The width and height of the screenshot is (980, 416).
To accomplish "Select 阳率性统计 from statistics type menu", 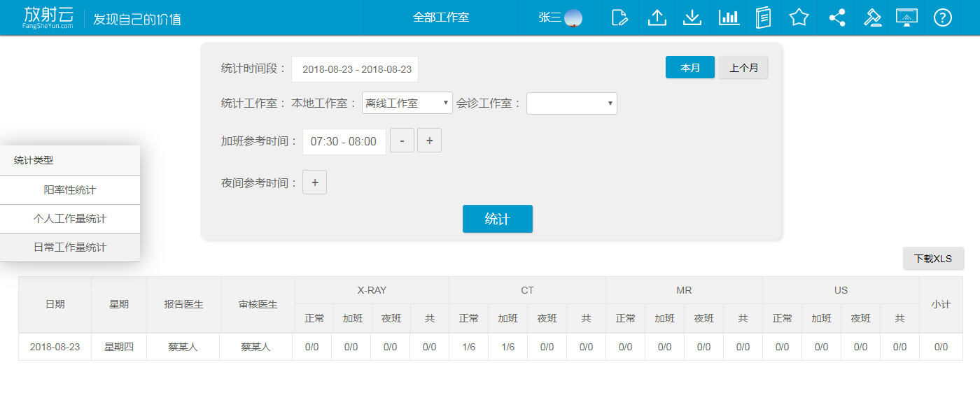I will [70, 190].
